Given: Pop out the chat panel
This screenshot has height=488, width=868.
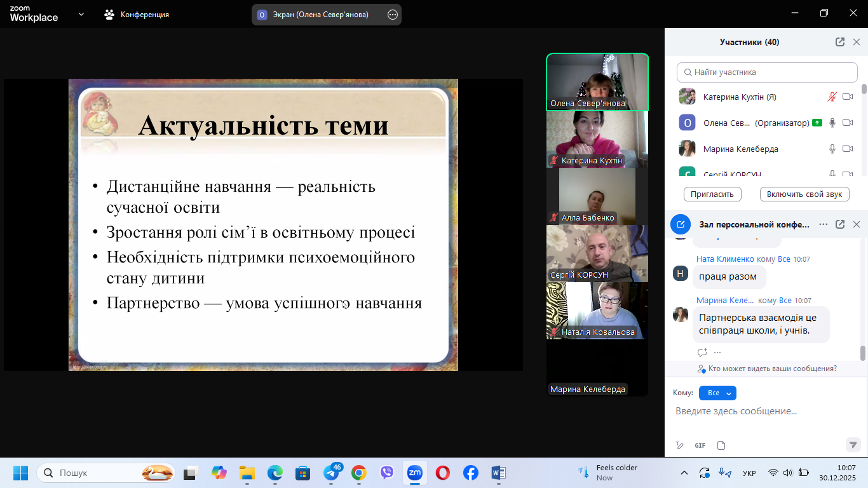Looking at the screenshot, I should point(839,224).
